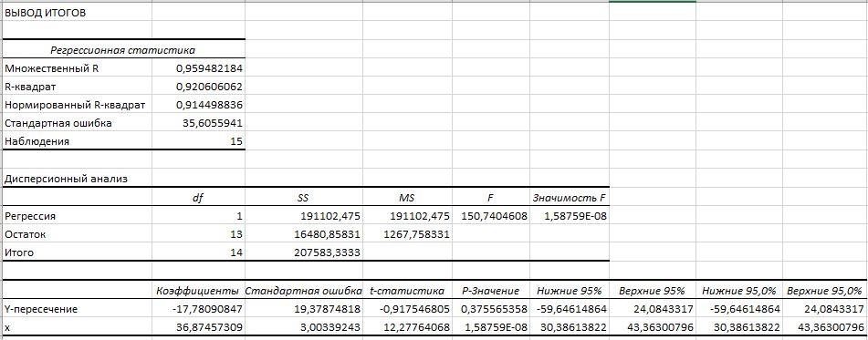Click the value 1267,758331
Viewport: 868px width, 340px height.
tap(417, 234)
